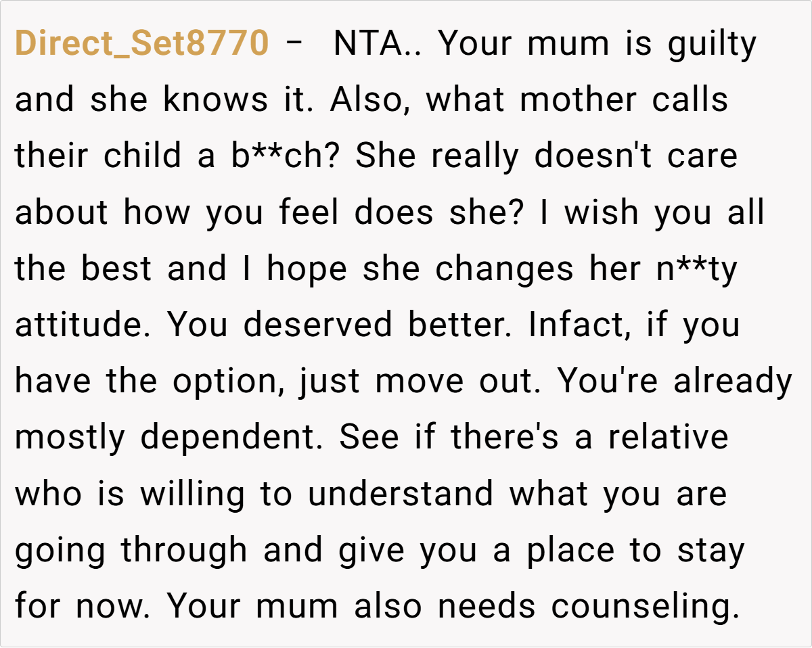Click the word "relative"
This screenshot has height=648, width=812.
(669, 438)
